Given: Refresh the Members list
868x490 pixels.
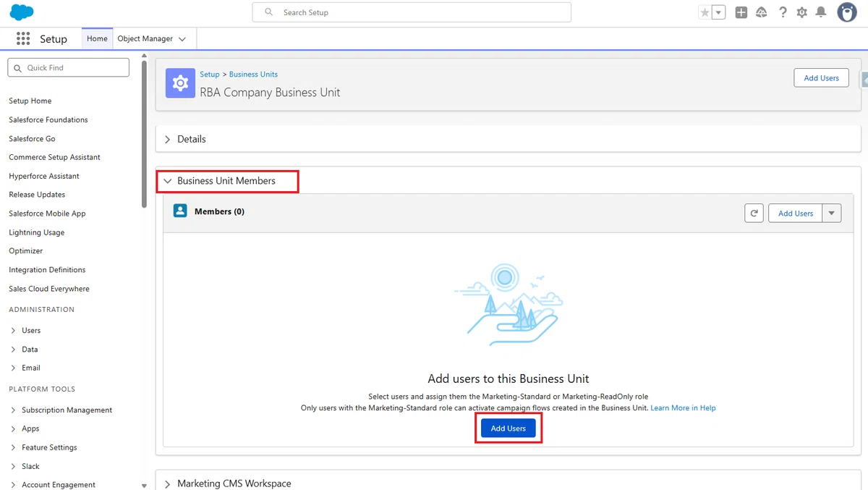Looking at the screenshot, I should [x=754, y=214].
